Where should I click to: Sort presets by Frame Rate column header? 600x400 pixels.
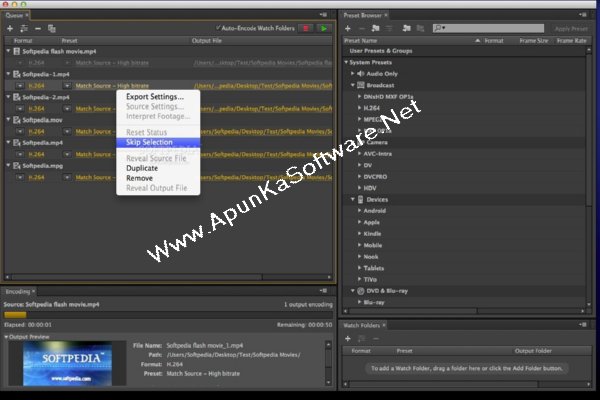tap(571, 41)
